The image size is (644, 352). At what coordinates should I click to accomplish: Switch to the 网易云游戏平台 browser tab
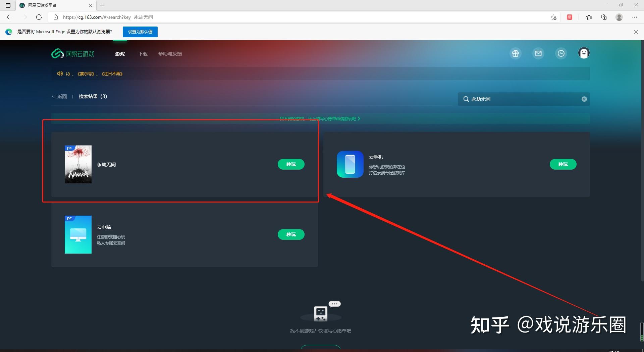[x=56, y=5]
